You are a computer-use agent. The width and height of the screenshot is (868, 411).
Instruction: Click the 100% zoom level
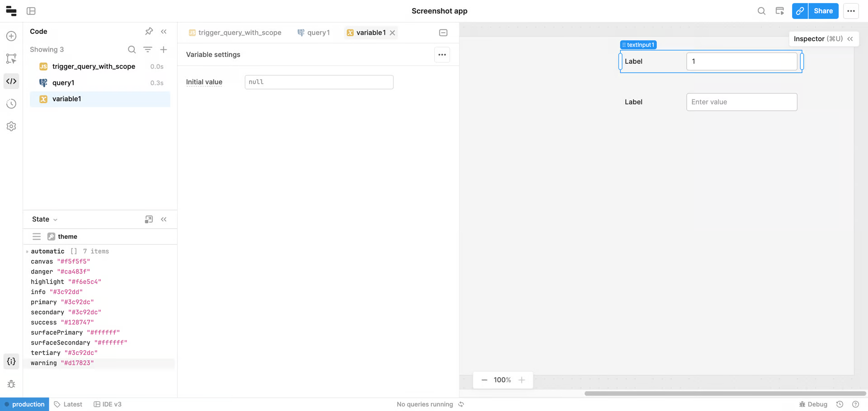pos(502,380)
